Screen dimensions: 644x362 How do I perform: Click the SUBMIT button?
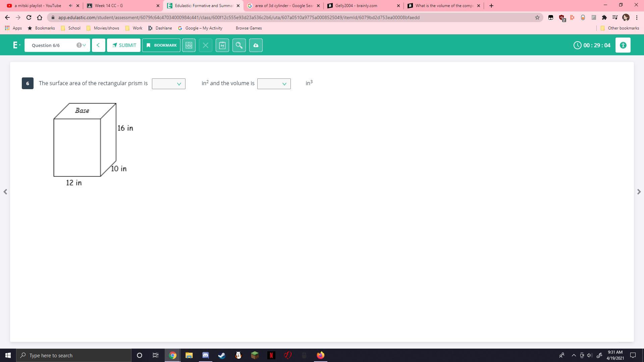(124, 45)
